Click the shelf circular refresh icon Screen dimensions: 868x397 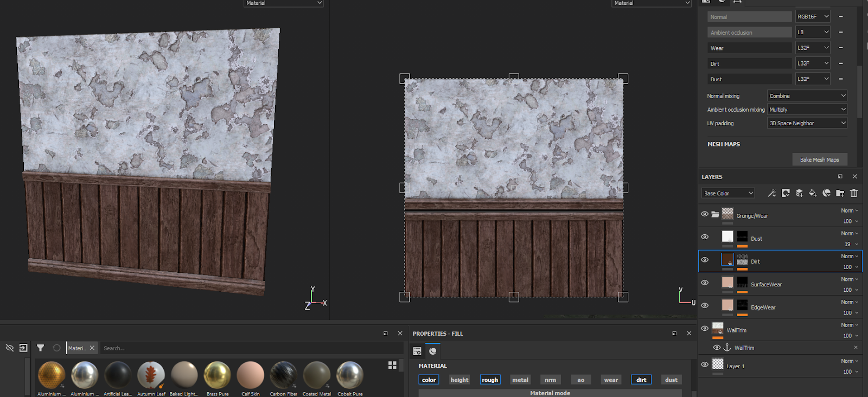click(56, 348)
